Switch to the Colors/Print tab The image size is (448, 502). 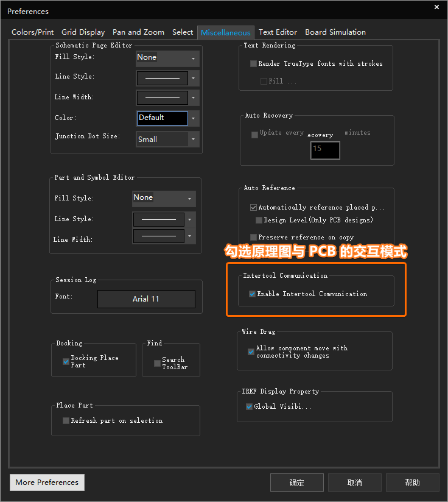click(33, 32)
